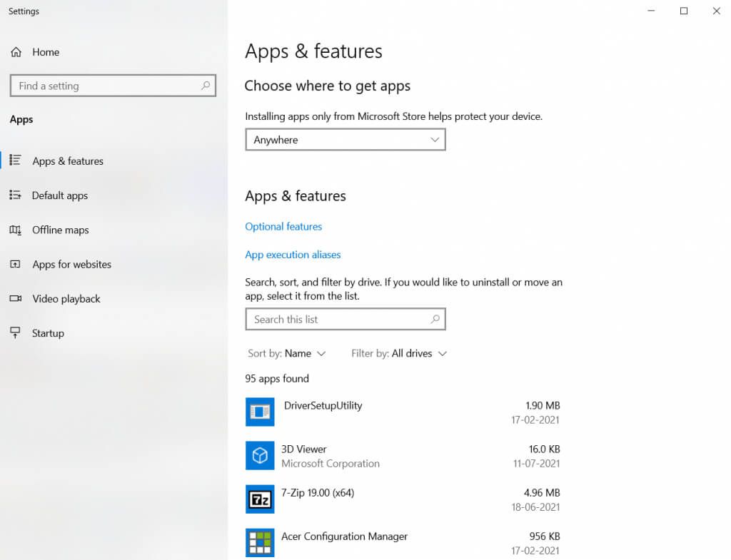Open Startup section
The height and width of the screenshot is (560, 731).
click(48, 334)
